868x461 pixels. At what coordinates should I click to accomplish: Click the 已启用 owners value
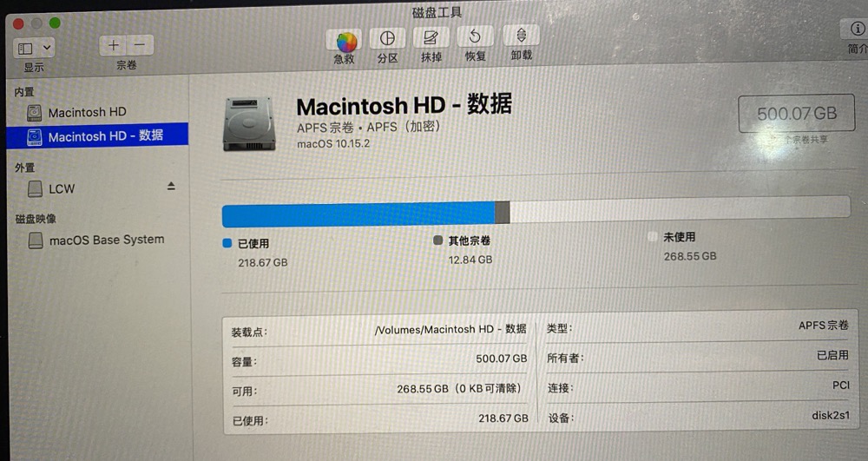tap(832, 355)
